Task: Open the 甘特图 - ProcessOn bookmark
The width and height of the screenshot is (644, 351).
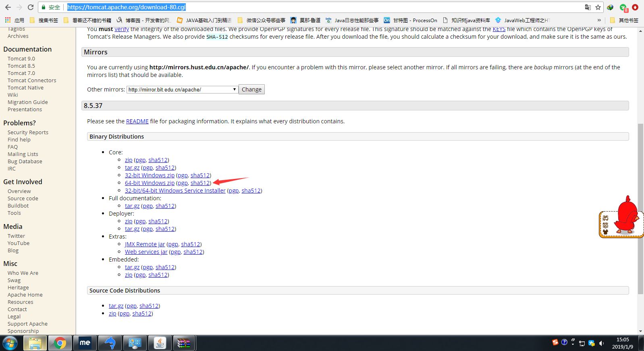Action: [x=410, y=20]
